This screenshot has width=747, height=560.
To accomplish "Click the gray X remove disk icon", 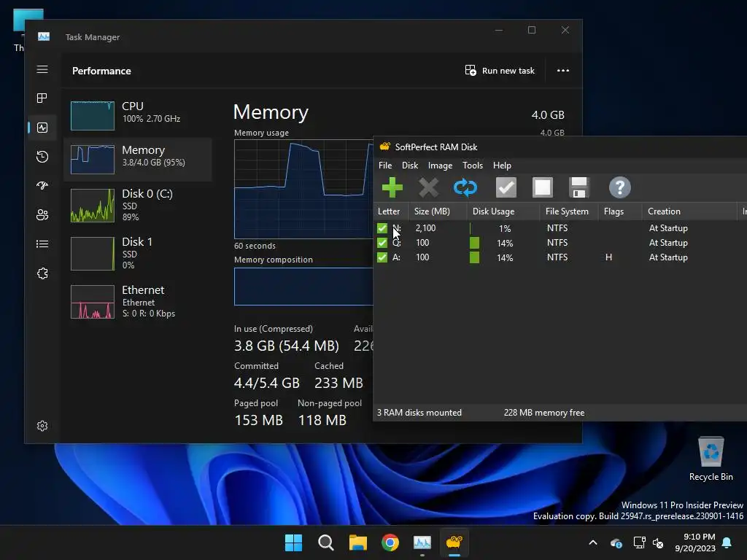I will (429, 187).
